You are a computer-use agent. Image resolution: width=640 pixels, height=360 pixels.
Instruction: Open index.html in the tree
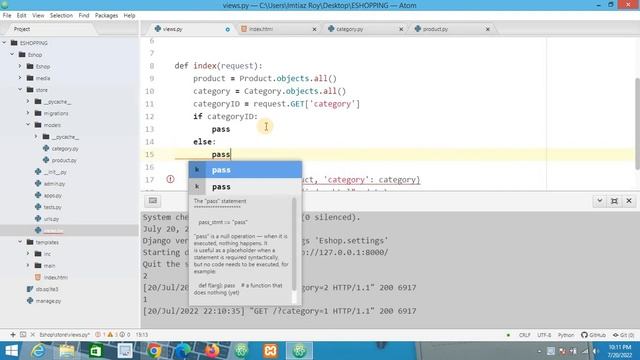point(56,278)
